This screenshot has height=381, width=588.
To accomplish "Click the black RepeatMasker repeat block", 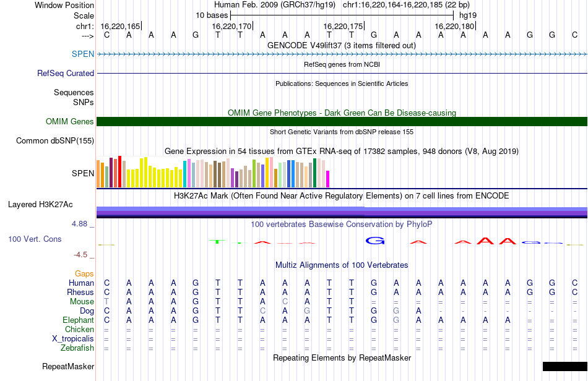I will tap(564, 366).
